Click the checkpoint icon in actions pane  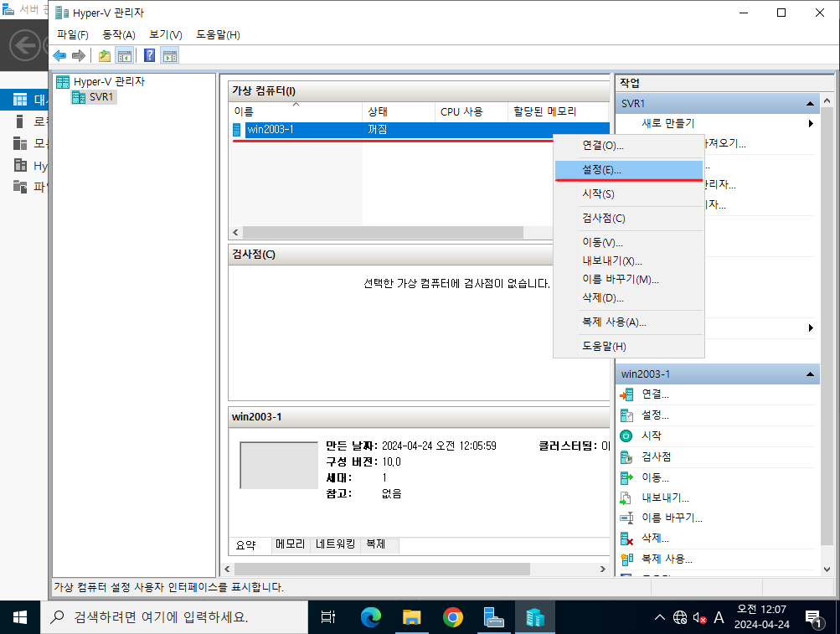(626, 457)
